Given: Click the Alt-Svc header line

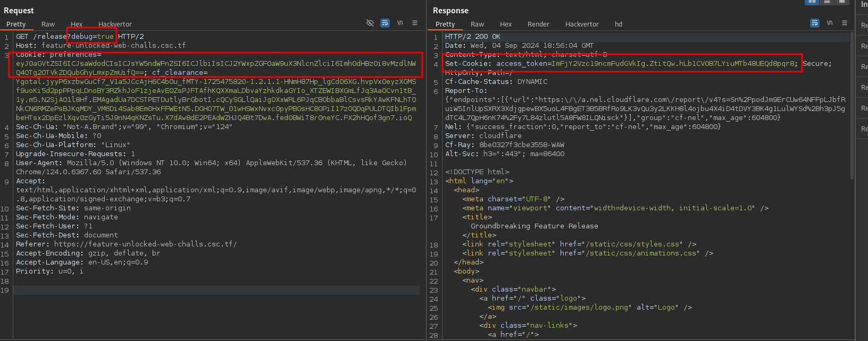Looking at the screenshot, I should coord(505,154).
